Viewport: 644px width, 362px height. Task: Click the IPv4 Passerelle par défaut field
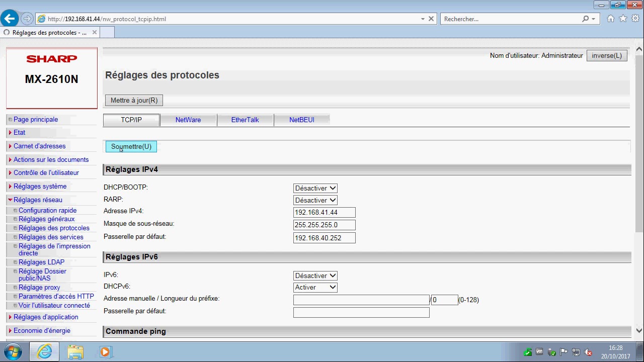(325, 238)
